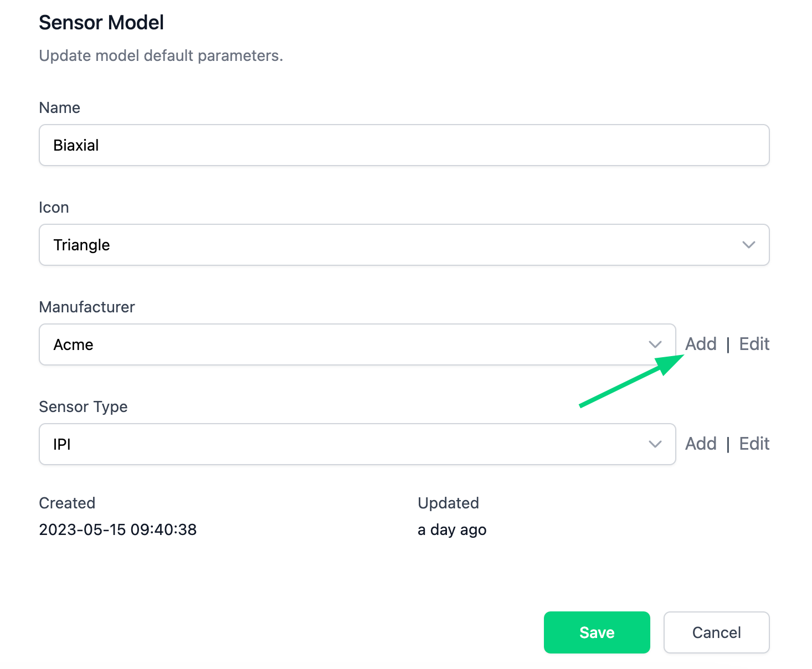
Task: Click the Name input field containing Biaxial
Action: point(404,145)
